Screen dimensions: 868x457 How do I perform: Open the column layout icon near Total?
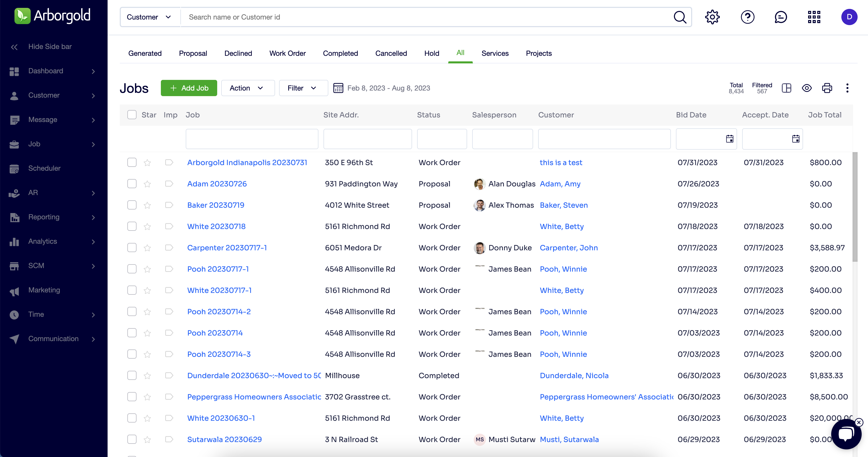coord(787,88)
